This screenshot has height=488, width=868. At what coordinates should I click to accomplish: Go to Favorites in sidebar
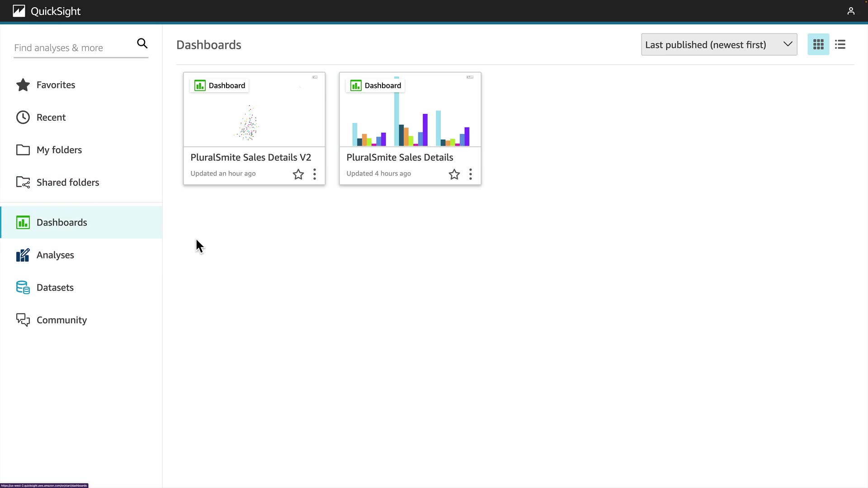pos(56,85)
